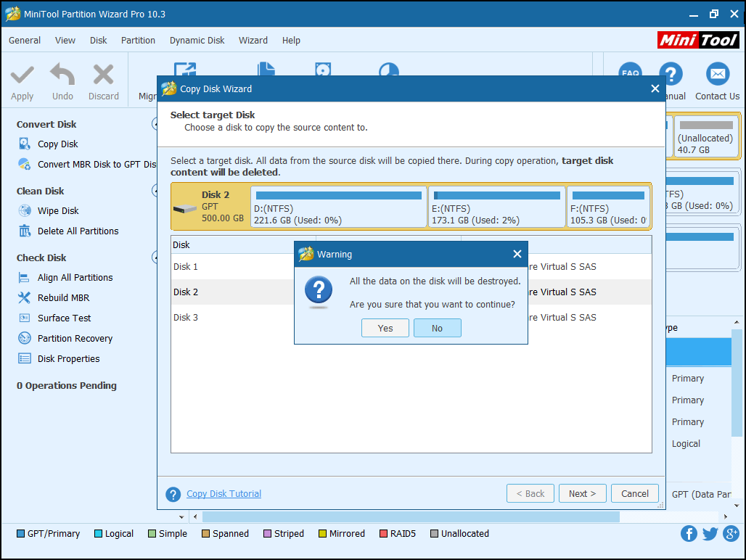Click the horizontal scrollbar at bottom
The height and width of the screenshot is (560, 746).
[x=411, y=516]
